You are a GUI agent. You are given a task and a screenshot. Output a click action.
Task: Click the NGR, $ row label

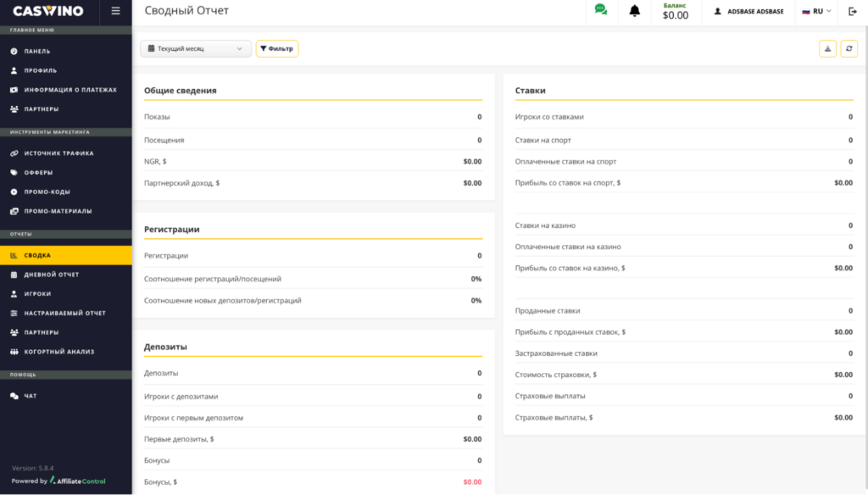click(x=156, y=162)
